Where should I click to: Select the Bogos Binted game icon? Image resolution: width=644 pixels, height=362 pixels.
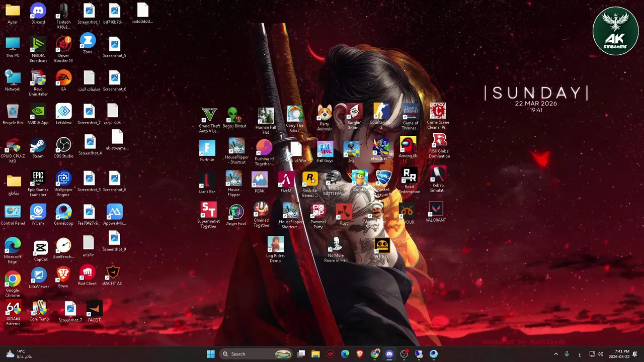(234, 118)
